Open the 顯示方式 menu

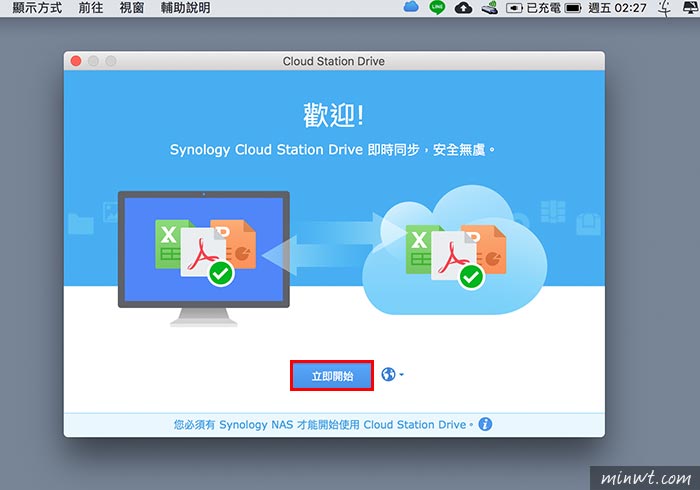tap(37, 8)
